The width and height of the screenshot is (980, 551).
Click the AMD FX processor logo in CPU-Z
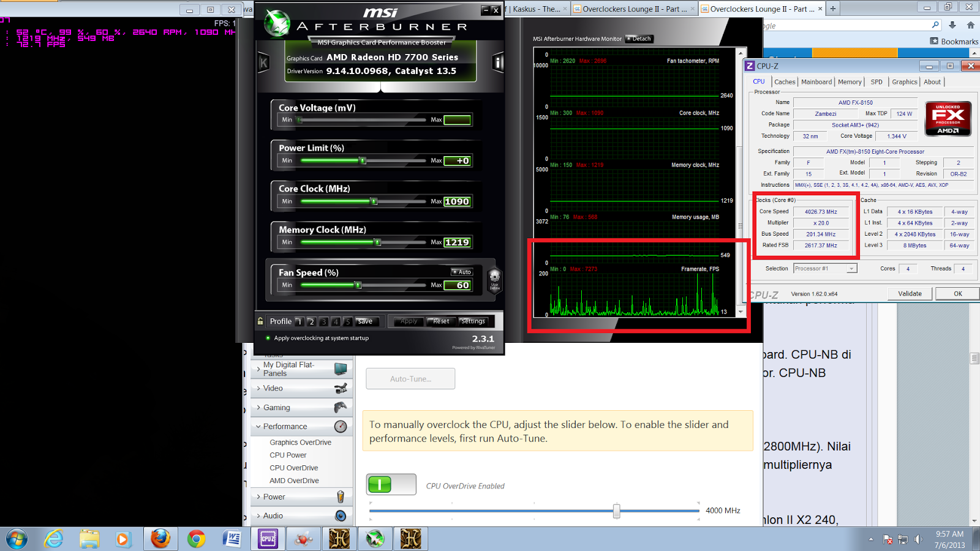point(948,118)
